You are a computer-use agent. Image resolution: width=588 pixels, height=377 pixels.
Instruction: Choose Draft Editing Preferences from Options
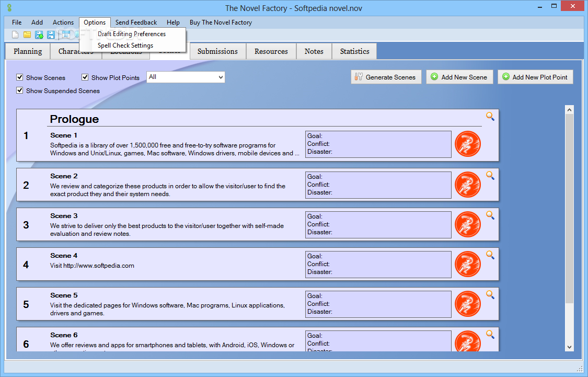tap(132, 34)
